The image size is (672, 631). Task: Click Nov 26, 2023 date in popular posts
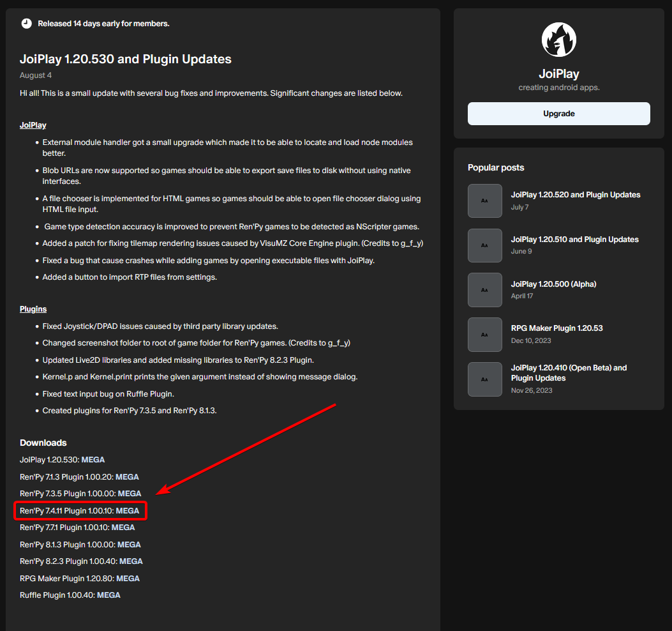(x=532, y=390)
